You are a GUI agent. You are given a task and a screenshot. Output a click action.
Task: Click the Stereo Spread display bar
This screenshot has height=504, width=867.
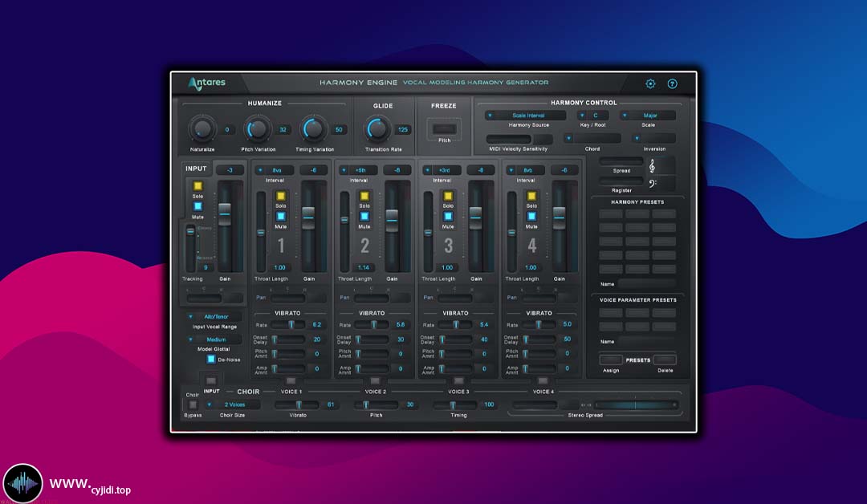tap(637, 405)
